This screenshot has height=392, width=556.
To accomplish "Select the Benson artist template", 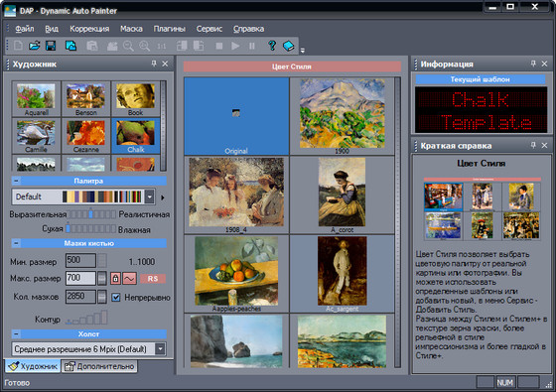I will (x=85, y=99).
